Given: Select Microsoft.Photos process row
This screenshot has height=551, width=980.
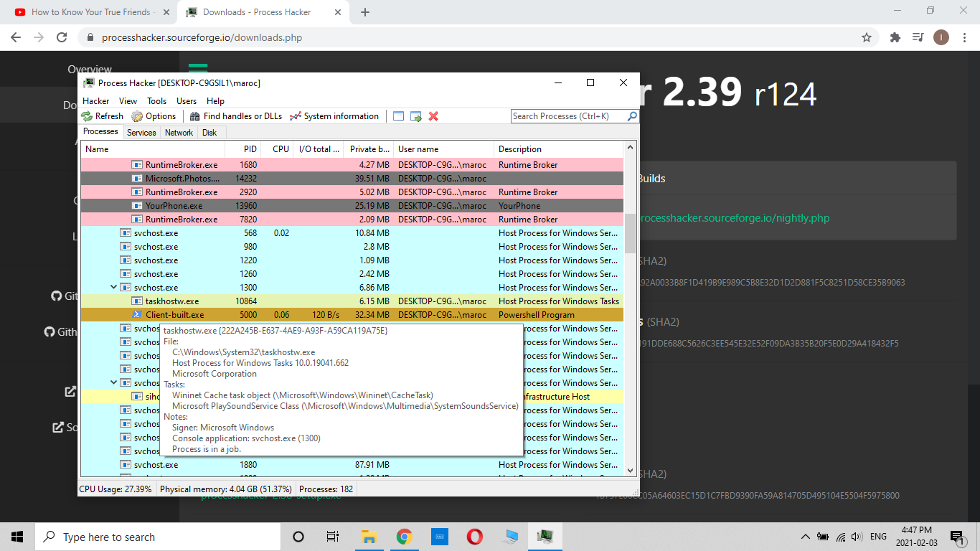Looking at the screenshot, I should pyautogui.click(x=352, y=179).
